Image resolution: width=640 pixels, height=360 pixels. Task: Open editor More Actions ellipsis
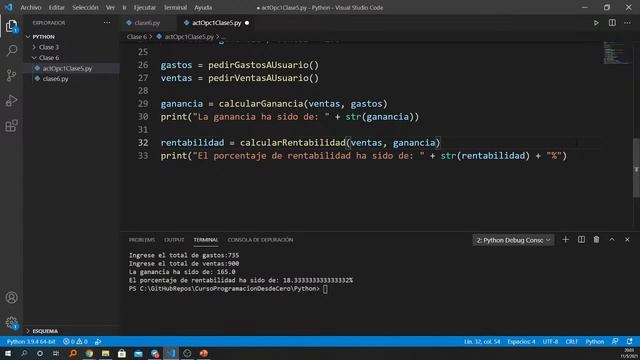(627, 23)
